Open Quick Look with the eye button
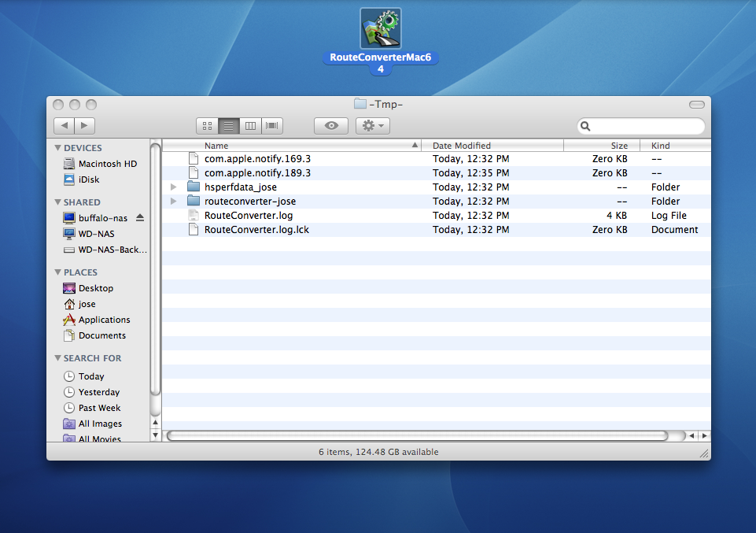756x533 pixels. coord(331,126)
